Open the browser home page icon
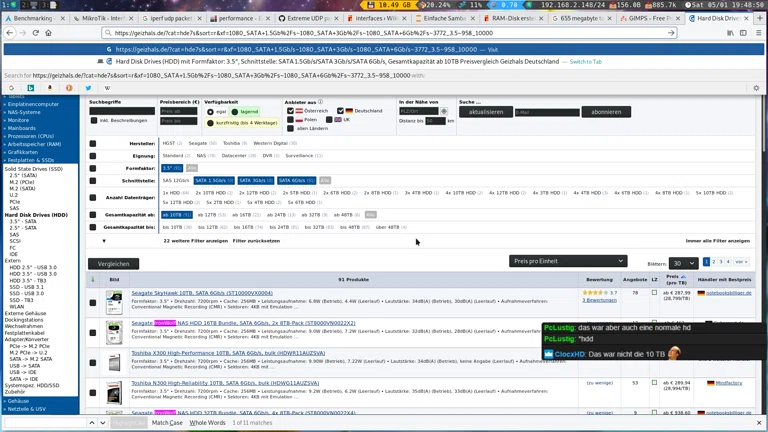 click(48, 33)
